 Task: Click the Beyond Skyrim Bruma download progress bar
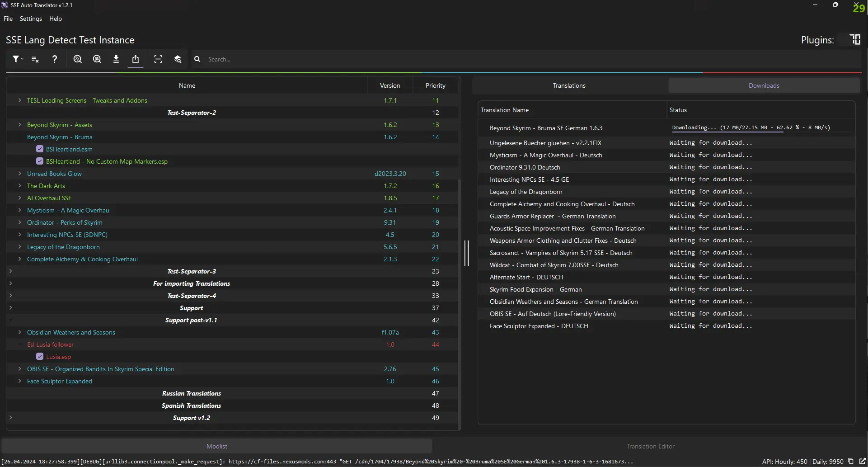761,128
